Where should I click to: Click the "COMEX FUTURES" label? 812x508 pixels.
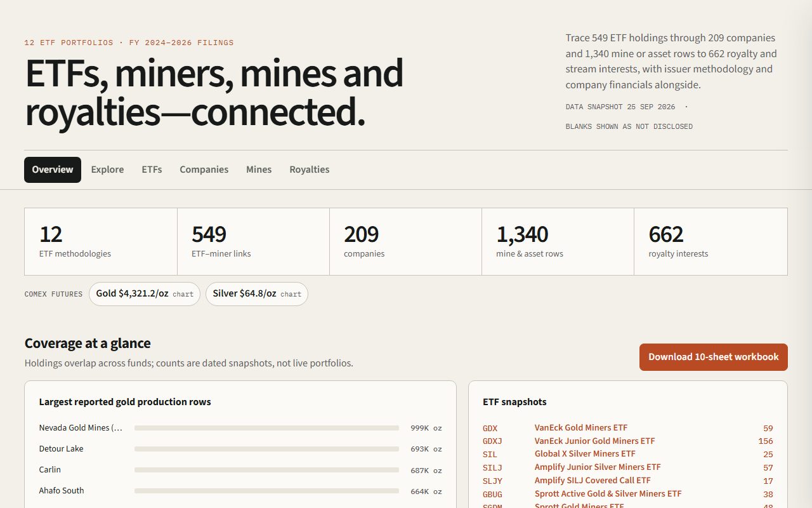click(53, 295)
